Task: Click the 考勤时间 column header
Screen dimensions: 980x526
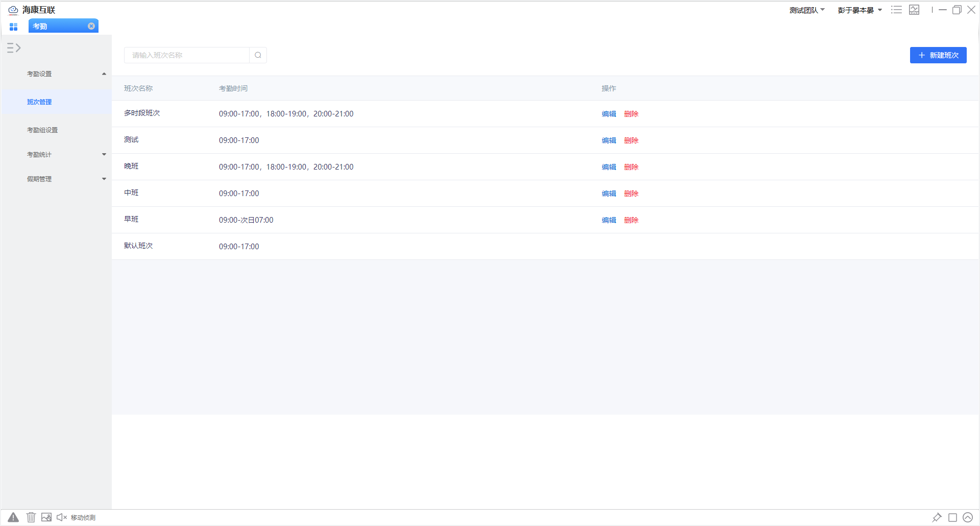Action: (x=233, y=88)
